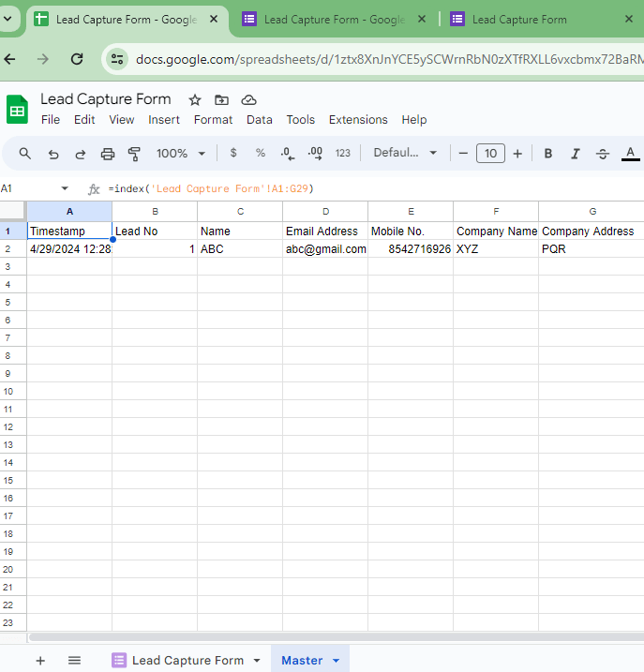Viewport: 644px width, 672px height.
Task: Click the select all corner box
Action: [12, 211]
